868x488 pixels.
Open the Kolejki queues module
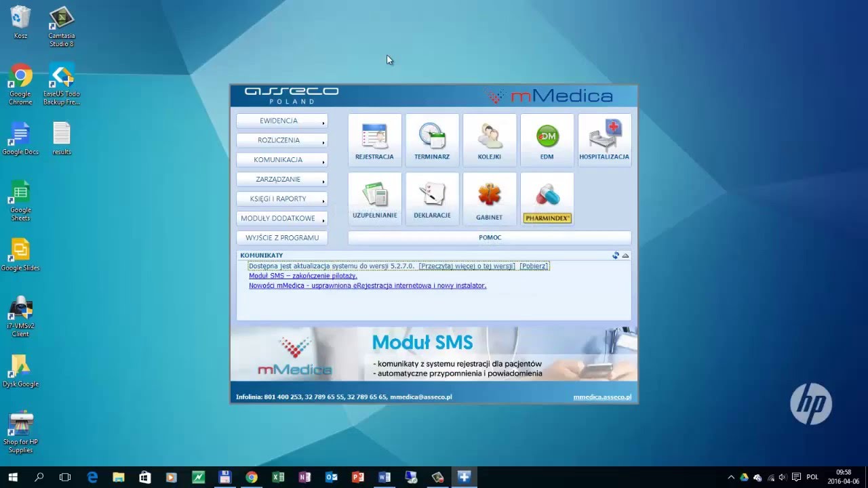pos(489,140)
